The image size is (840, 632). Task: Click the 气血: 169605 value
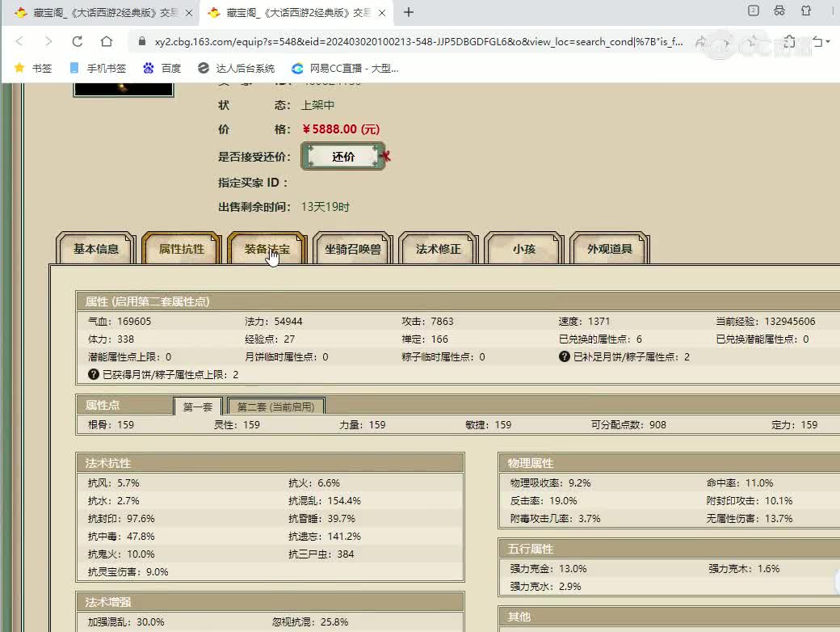click(120, 321)
